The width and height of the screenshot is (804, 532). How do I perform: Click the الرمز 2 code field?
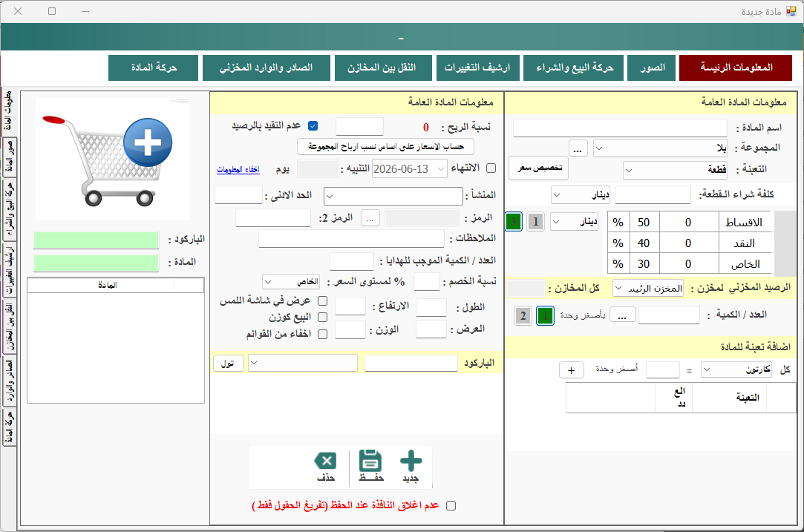[272, 218]
